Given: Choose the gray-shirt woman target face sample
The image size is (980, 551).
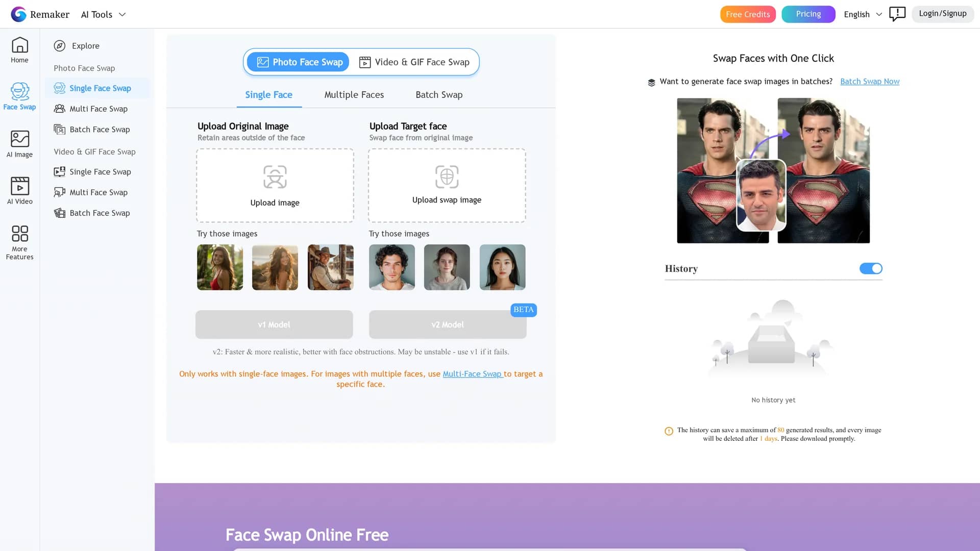Looking at the screenshot, I should coord(447,267).
